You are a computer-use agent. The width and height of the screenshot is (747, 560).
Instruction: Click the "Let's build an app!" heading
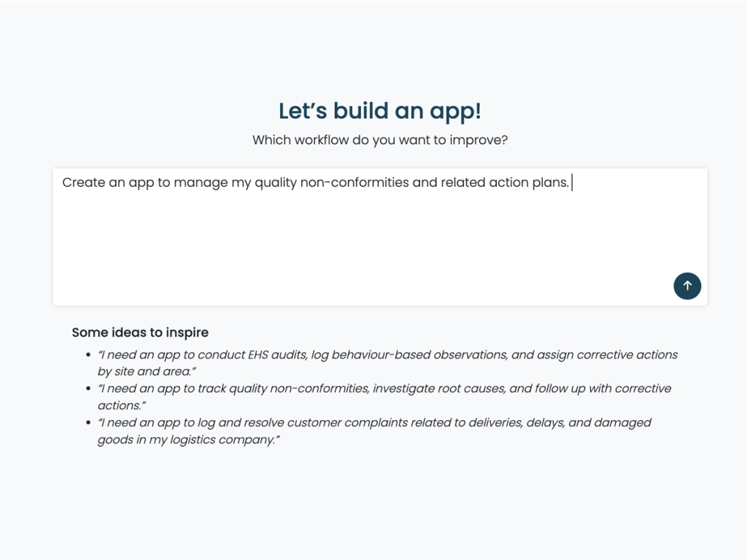380,112
